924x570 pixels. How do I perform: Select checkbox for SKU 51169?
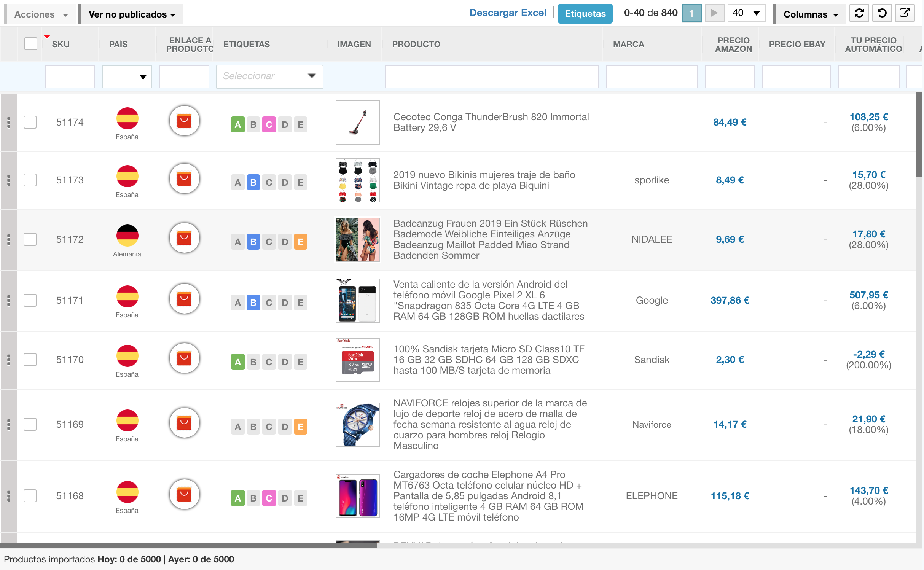pos(30,425)
